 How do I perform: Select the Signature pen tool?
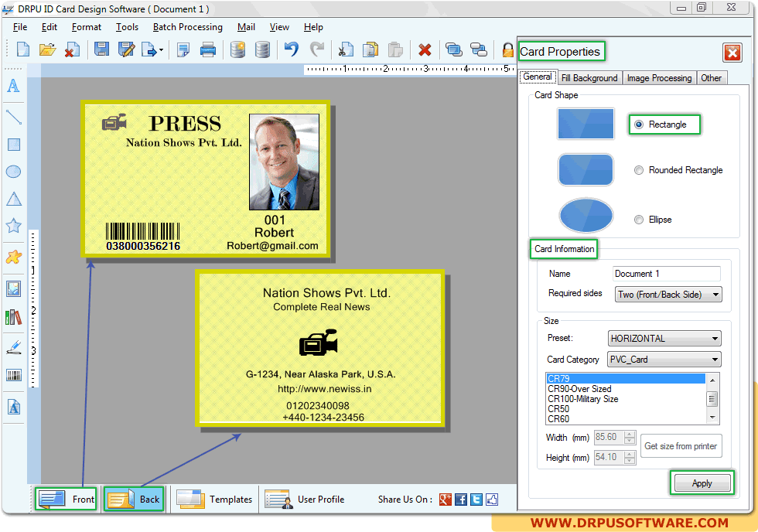(x=14, y=347)
